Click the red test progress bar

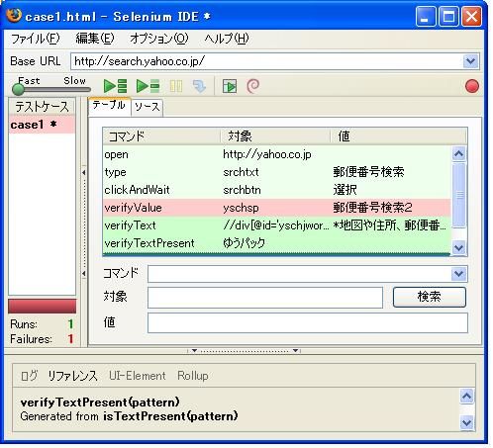pos(43,306)
